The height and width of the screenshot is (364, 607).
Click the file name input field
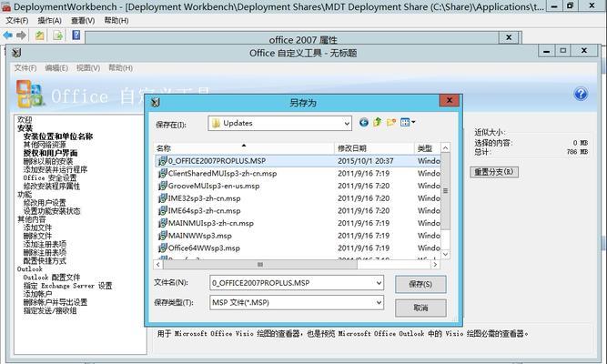pyautogui.click(x=292, y=283)
